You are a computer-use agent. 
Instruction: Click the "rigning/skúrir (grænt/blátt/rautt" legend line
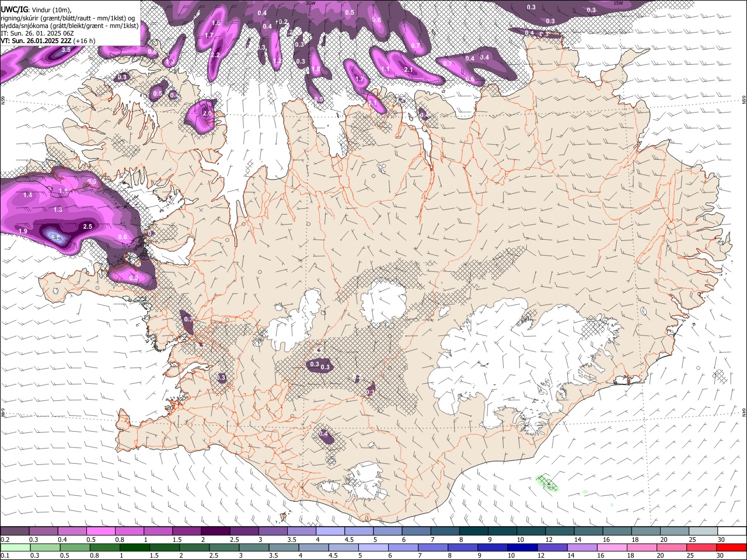[x=69, y=17]
